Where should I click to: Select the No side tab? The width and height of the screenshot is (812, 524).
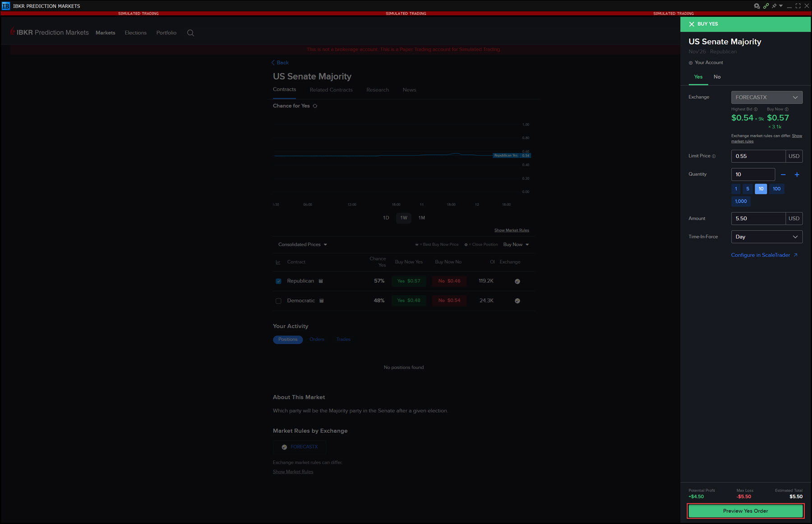click(x=717, y=77)
